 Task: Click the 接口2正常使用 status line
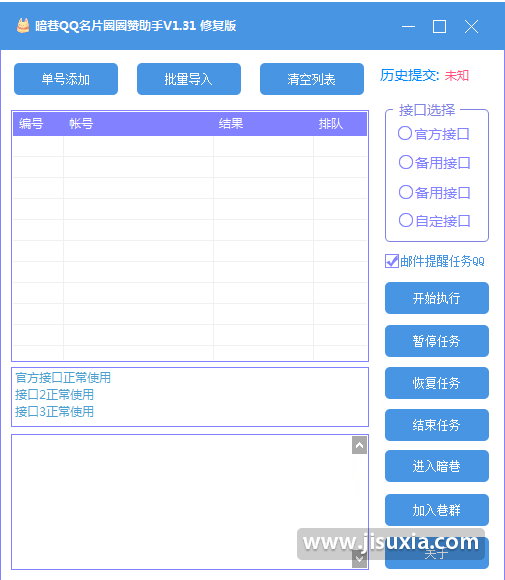pyautogui.click(x=54, y=395)
